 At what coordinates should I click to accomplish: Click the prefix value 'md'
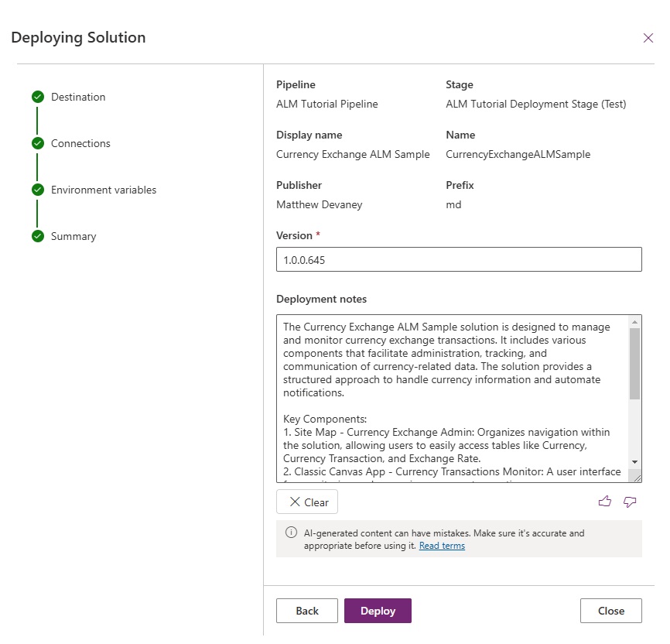pos(453,205)
